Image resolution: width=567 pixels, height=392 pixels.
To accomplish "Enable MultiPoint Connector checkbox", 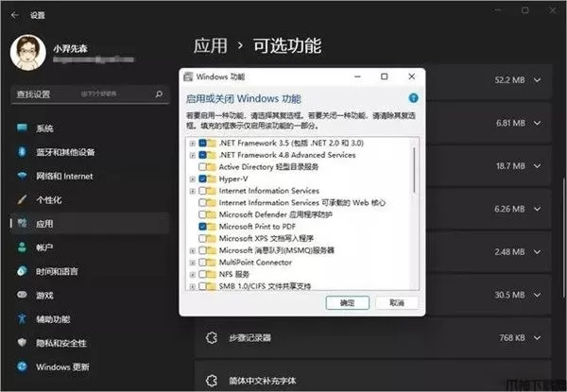I will (x=202, y=263).
